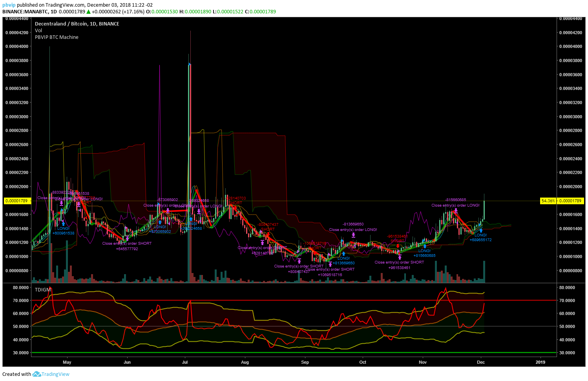This screenshot has height=381, width=588.
Task: Click 70.0000 on the left oscillator axis
Action: pos(21,300)
